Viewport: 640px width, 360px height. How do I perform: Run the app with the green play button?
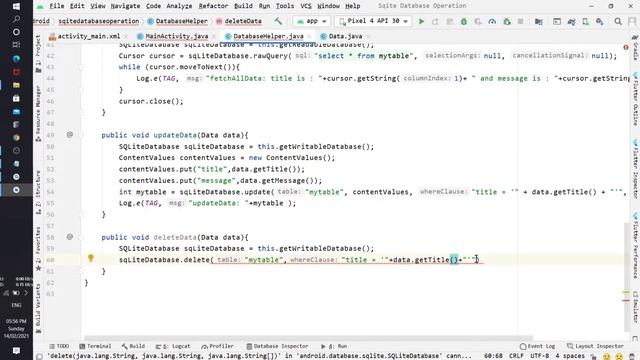tap(421, 21)
